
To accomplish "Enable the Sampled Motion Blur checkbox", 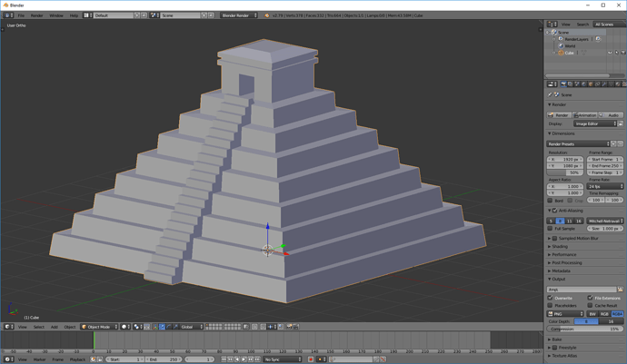I will tap(554, 238).
